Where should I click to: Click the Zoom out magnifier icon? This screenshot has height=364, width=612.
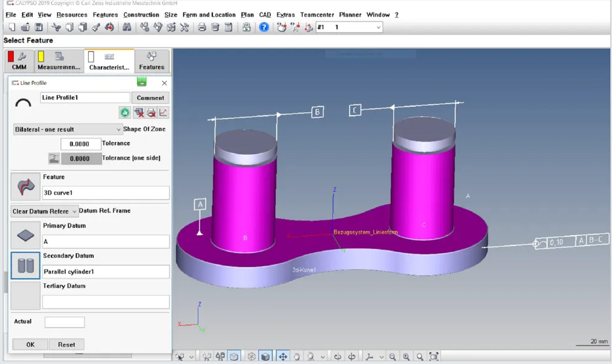point(393,356)
